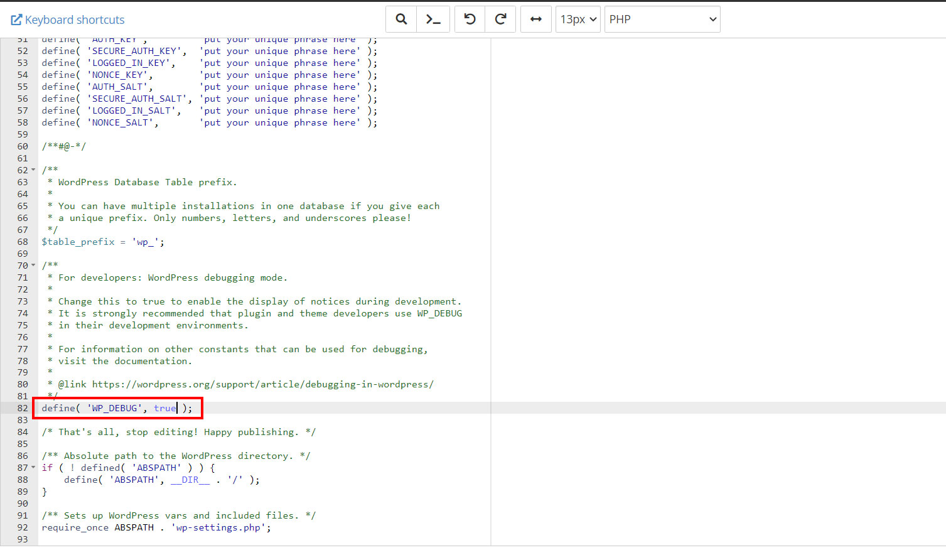Viewport: 946px width, 560px height.
Task: Click 'SECURE_AUTH_SALT' on line 56
Action: 137,99
